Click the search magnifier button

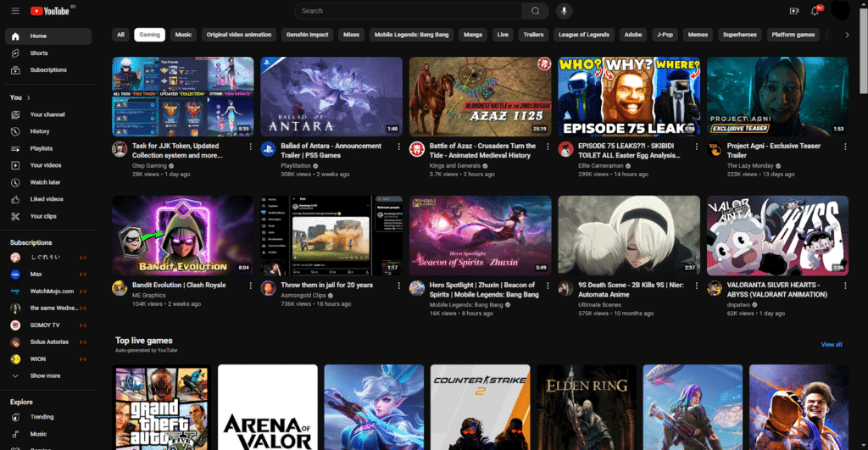[x=536, y=10]
